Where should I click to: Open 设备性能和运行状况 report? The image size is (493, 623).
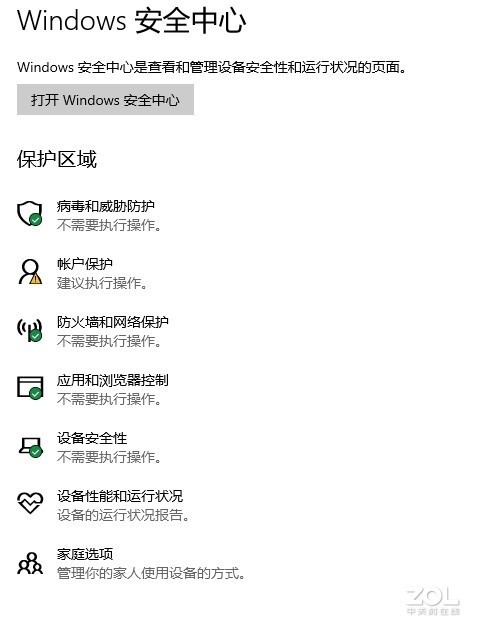[x=120, y=496]
